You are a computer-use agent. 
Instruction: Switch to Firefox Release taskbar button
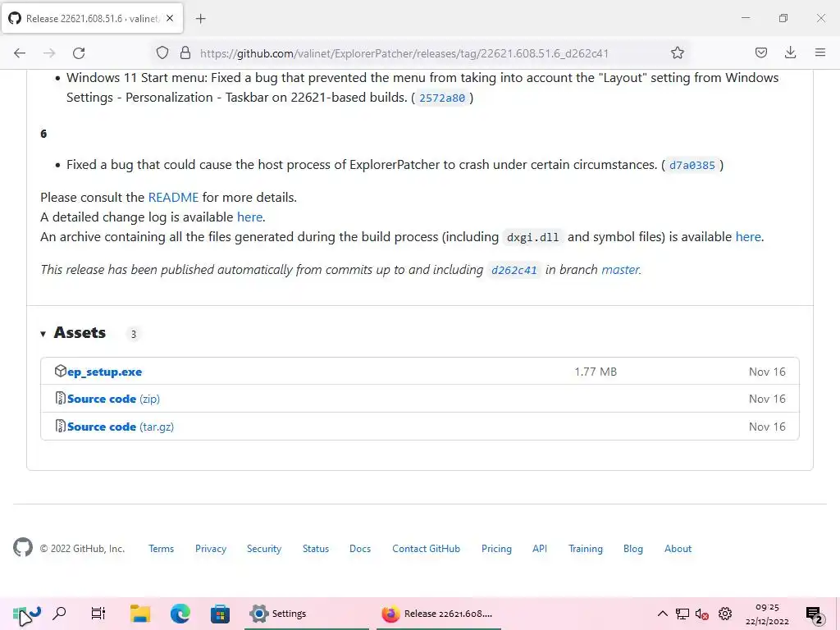pyautogui.click(x=439, y=614)
